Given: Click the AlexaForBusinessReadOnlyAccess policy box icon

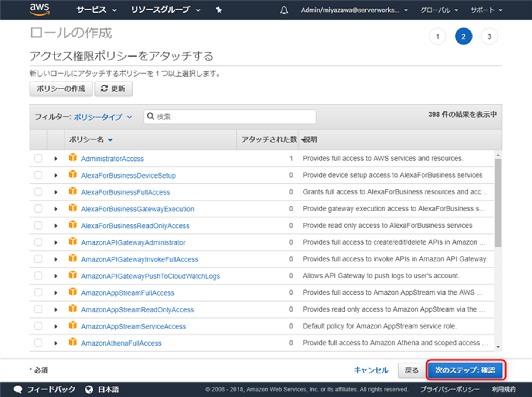Looking at the screenshot, I should [x=73, y=225].
